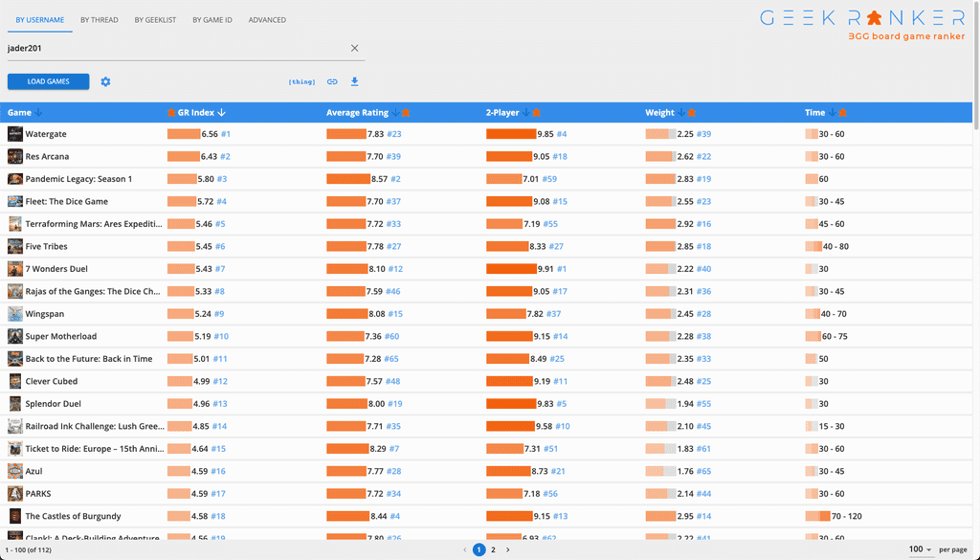Click the Load Games button

tap(48, 82)
